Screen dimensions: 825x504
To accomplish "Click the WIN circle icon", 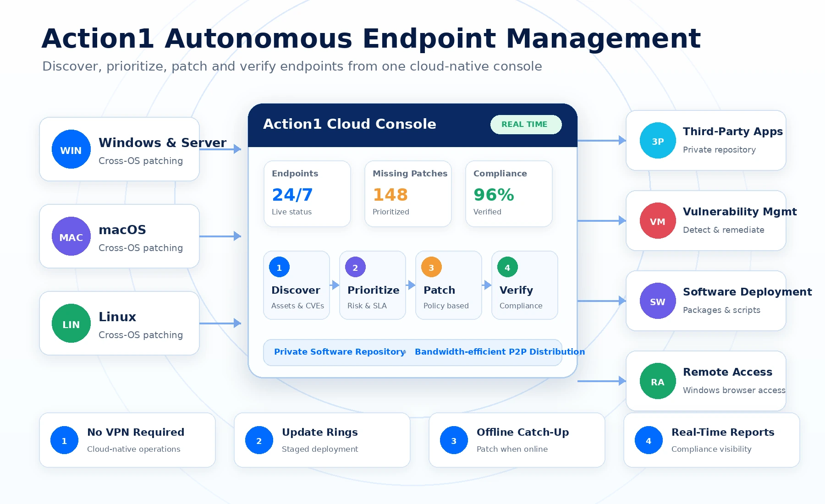I will (x=71, y=149).
